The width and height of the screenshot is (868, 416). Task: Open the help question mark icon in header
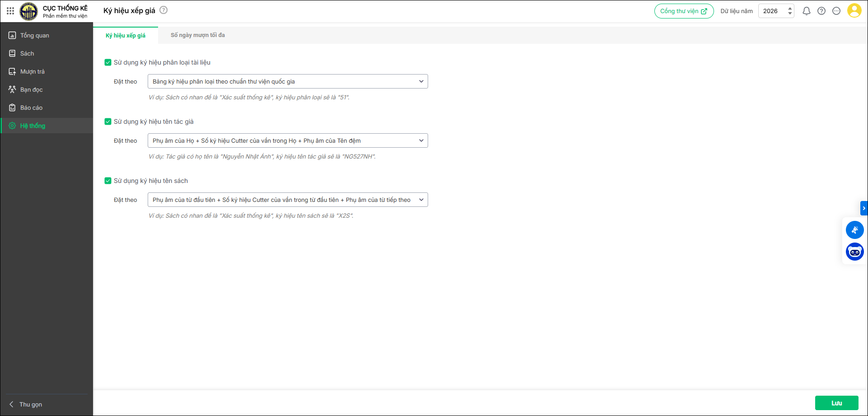click(821, 11)
